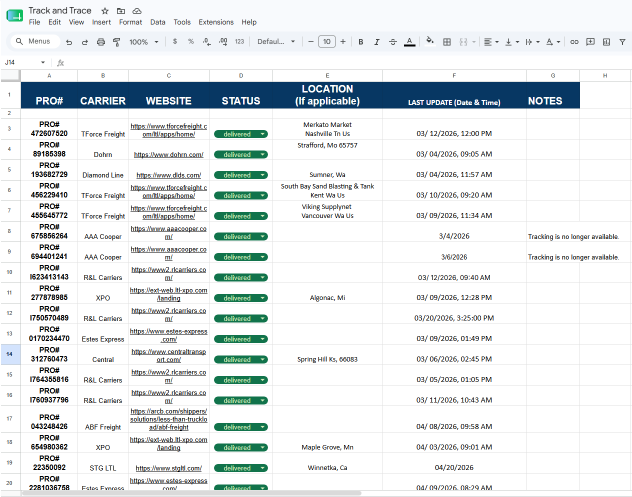This screenshot has height=497, width=632.
Task: Click the Redo icon in toolbar
Action: 85,42
